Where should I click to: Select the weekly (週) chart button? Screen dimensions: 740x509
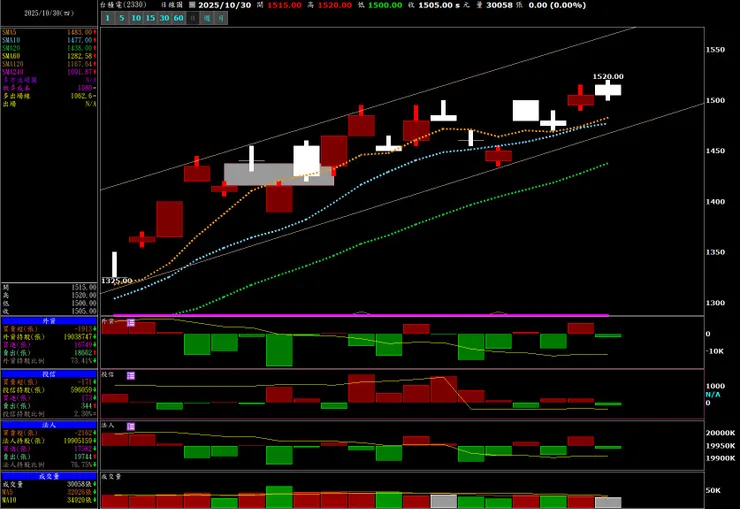207,18
